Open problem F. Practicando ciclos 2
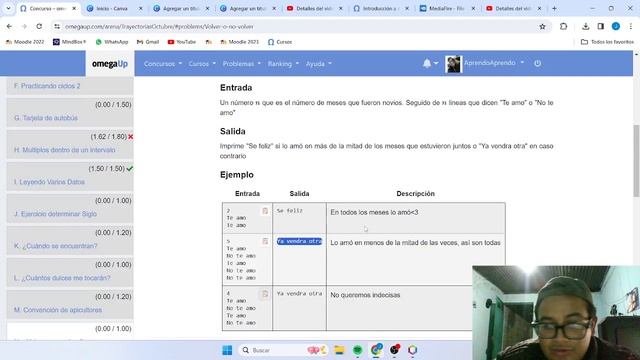 (47, 86)
